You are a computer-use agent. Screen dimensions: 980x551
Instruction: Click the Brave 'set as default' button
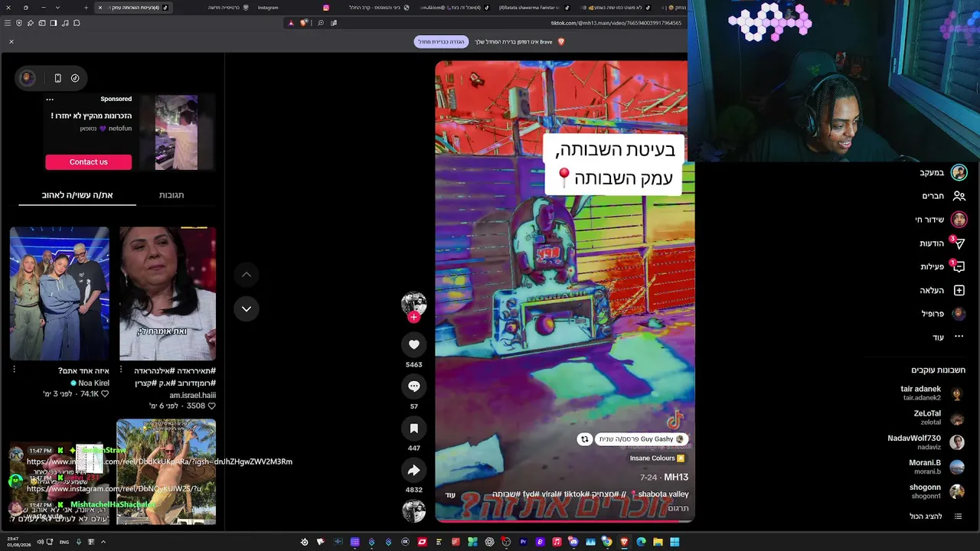(441, 41)
